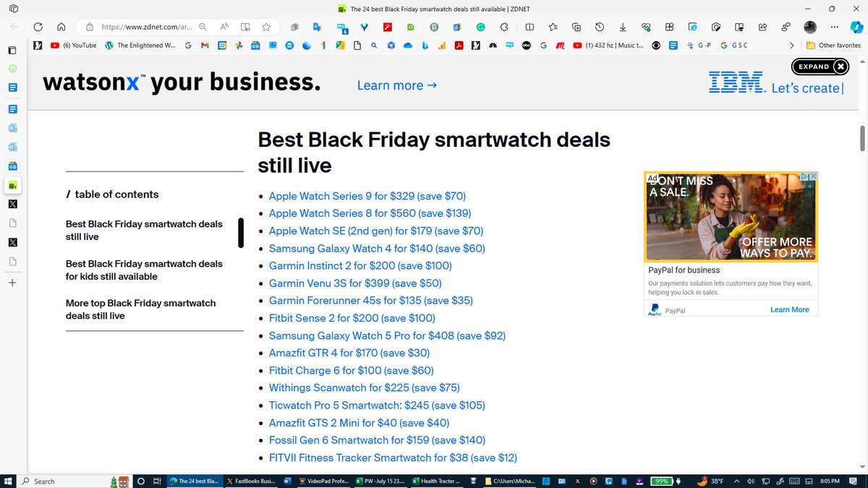Open Fitbit Charge 6 for $100 link

[x=352, y=370]
